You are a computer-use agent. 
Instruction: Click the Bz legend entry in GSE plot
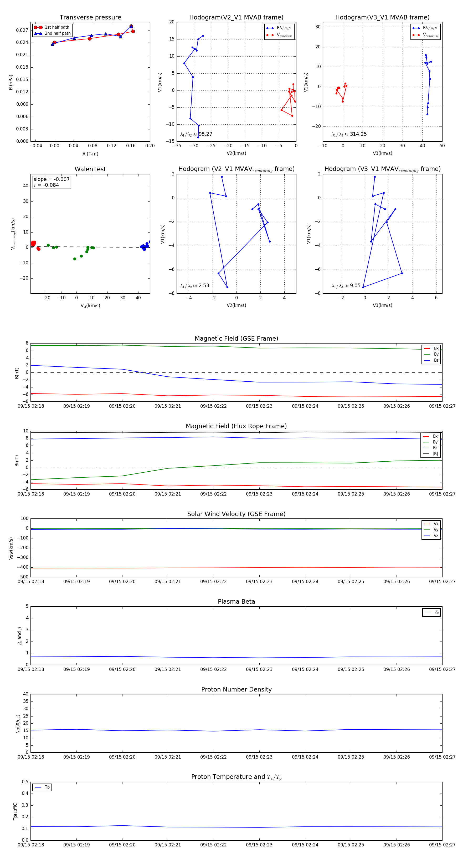point(431,360)
